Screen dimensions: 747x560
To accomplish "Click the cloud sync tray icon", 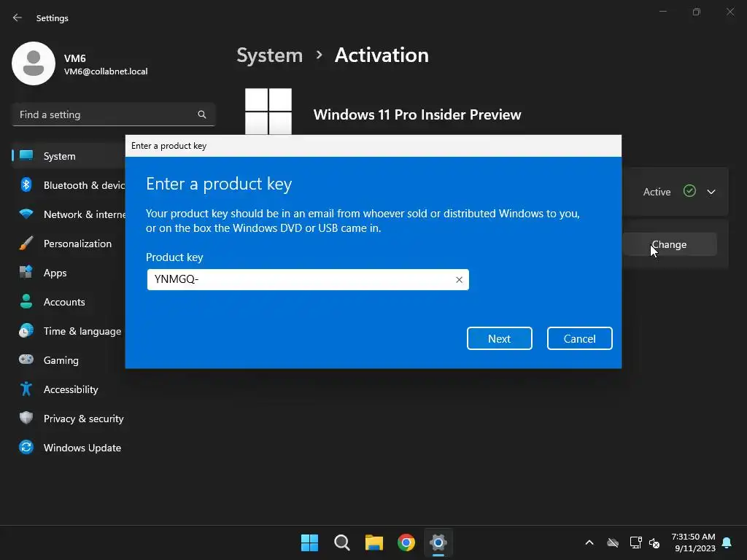I will (613, 542).
